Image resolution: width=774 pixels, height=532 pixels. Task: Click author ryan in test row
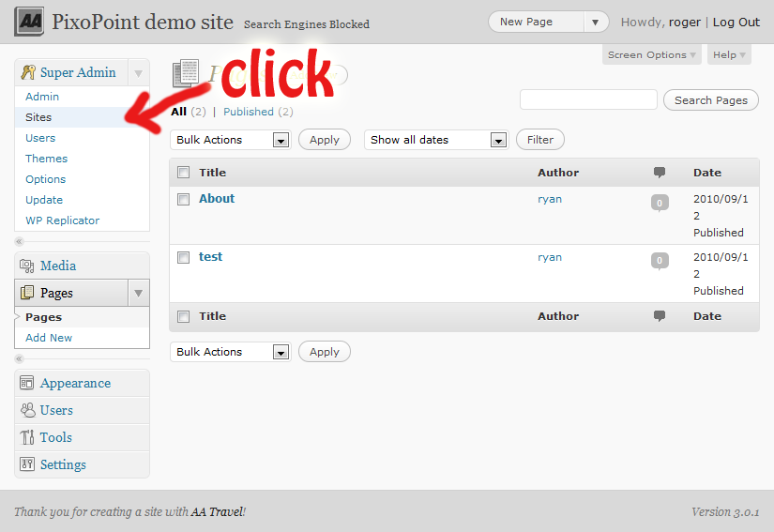[550, 258]
